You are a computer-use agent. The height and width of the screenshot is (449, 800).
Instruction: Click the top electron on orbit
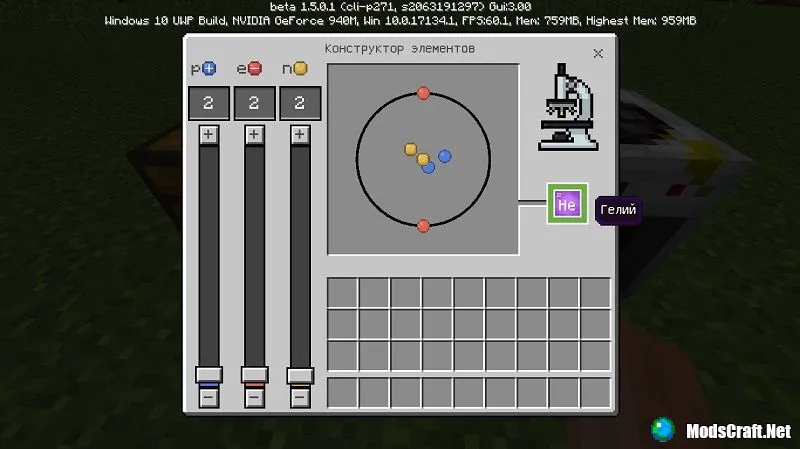tap(423, 93)
